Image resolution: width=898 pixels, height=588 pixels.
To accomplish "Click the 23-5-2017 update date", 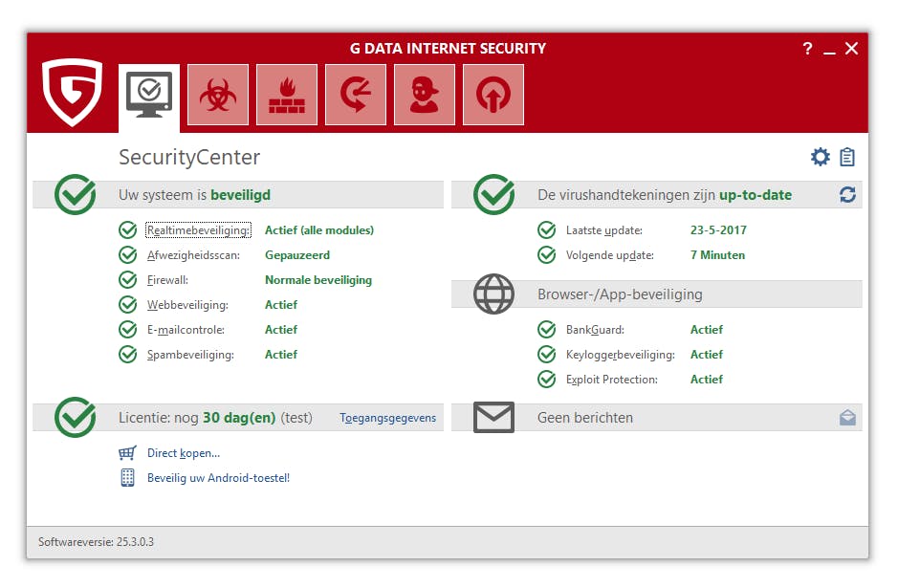I will 718,230.
